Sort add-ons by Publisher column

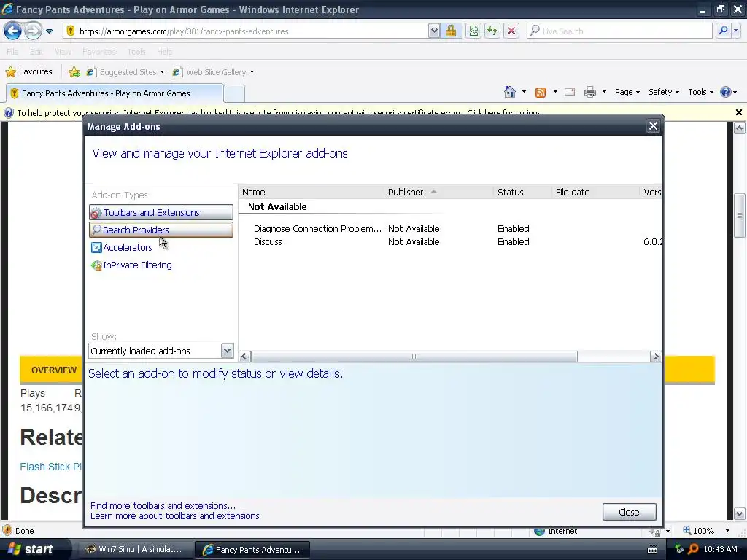pyautogui.click(x=438, y=192)
